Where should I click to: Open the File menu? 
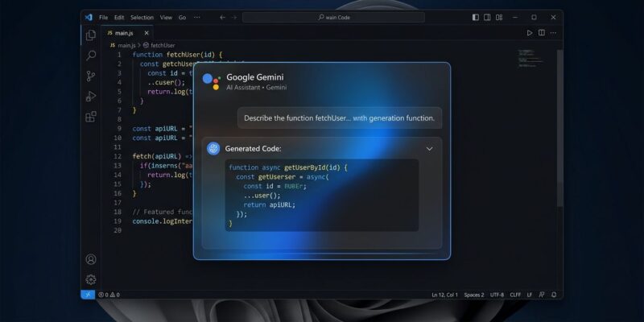click(x=104, y=17)
